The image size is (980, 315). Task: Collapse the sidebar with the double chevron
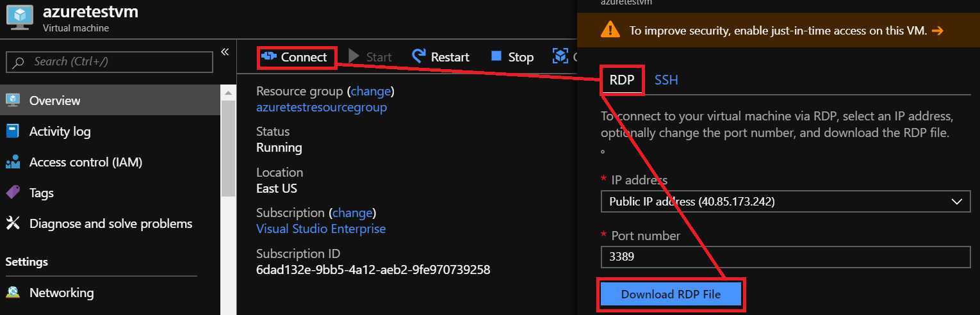click(x=225, y=52)
